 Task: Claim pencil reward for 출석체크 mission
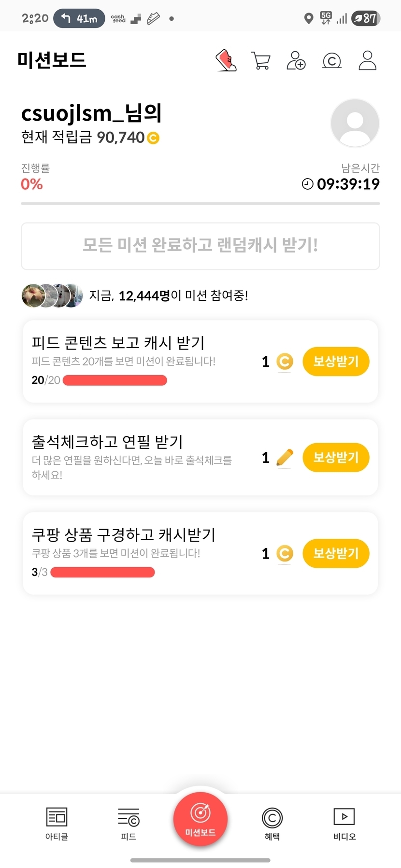(x=336, y=457)
